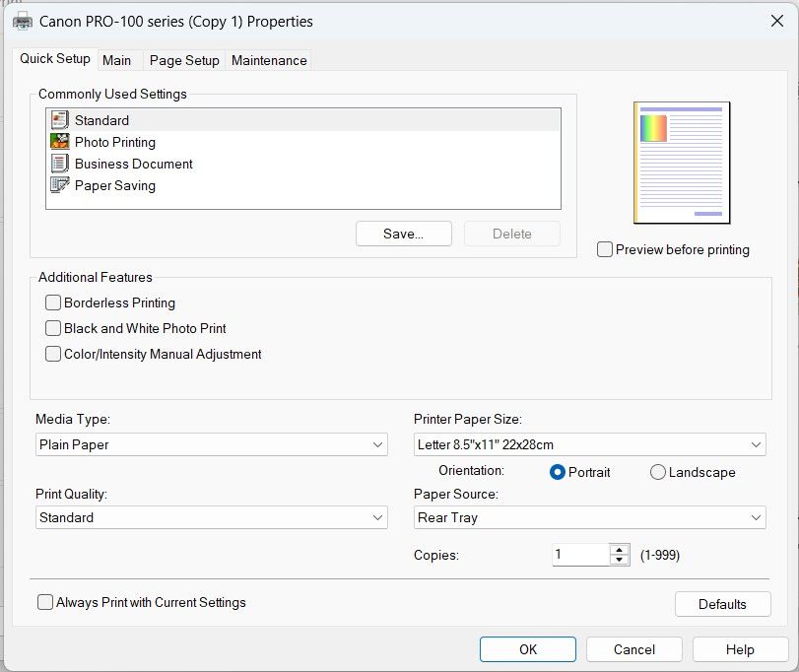
Task: Click the Save button for settings
Action: pyautogui.click(x=403, y=234)
